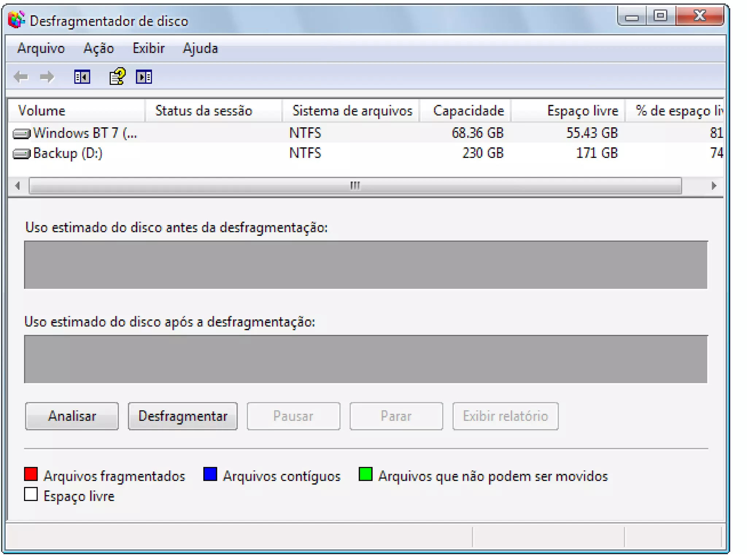Screen dimensions: 747x560
Task: Maximize the Desfragmentador de disco window
Action: pyautogui.click(x=660, y=16)
